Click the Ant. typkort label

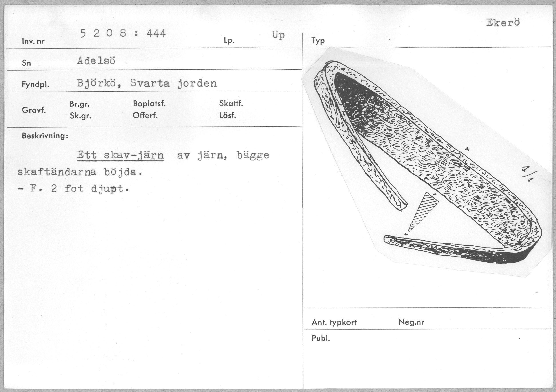click(334, 322)
